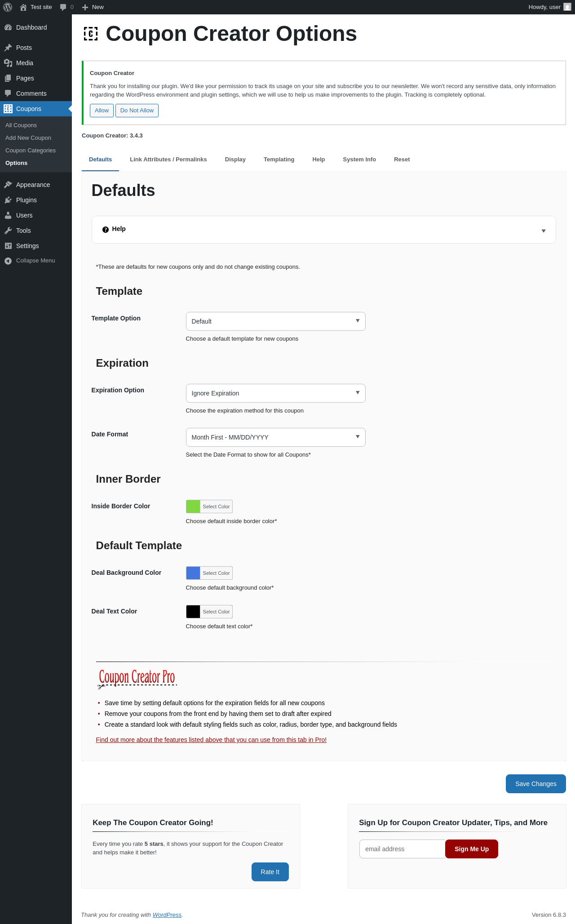Open the Date Format dropdown
The image size is (575, 924).
(275, 437)
